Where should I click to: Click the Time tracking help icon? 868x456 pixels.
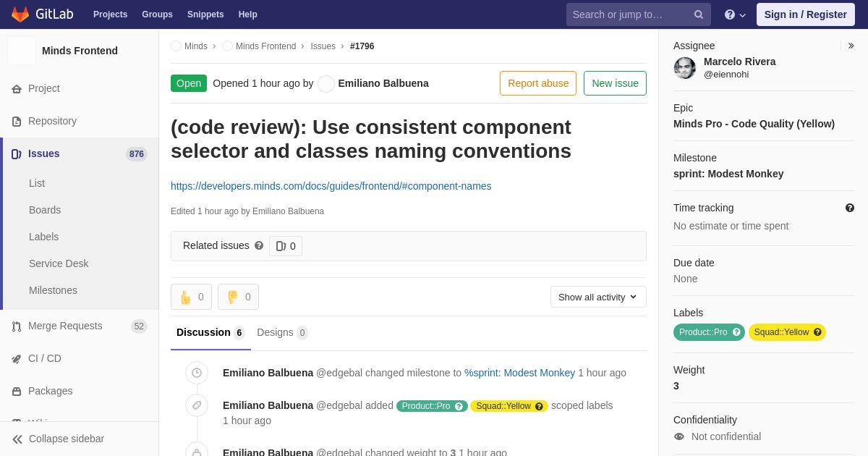(x=850, y=208)
